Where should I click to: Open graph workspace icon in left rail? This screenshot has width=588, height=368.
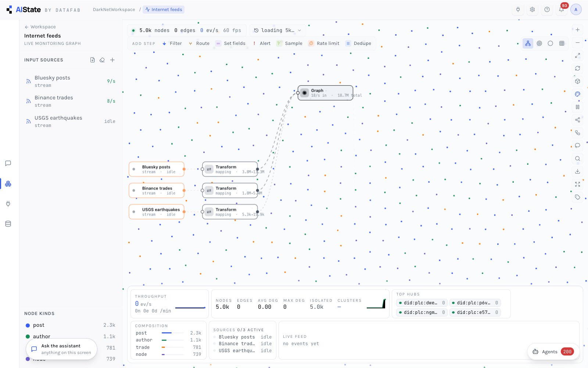[x=8, y=184]
